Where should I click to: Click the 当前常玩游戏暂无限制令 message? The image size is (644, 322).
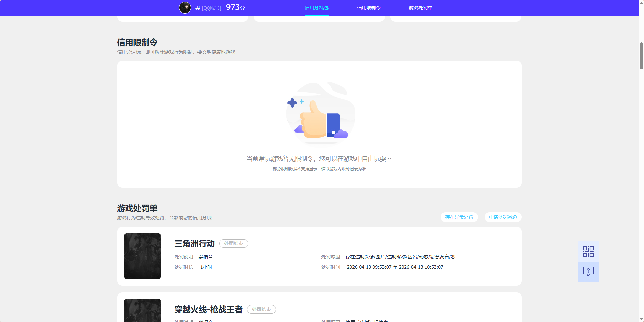pos(319,159)
